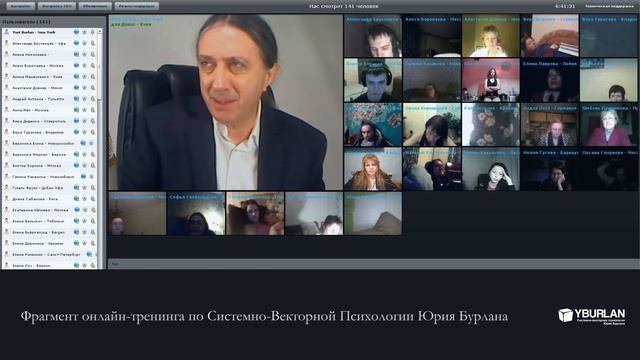This screenshot has height=360, width=640.
Task: Click chat bubble icon for Екатерина Иванова
Action: click(x=76, y=210)
